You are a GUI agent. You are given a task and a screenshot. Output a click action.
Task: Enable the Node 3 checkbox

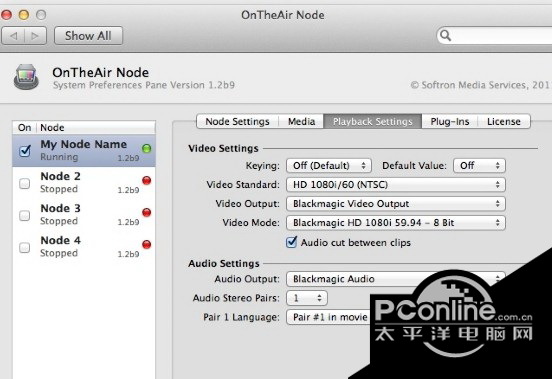[25, 215]
